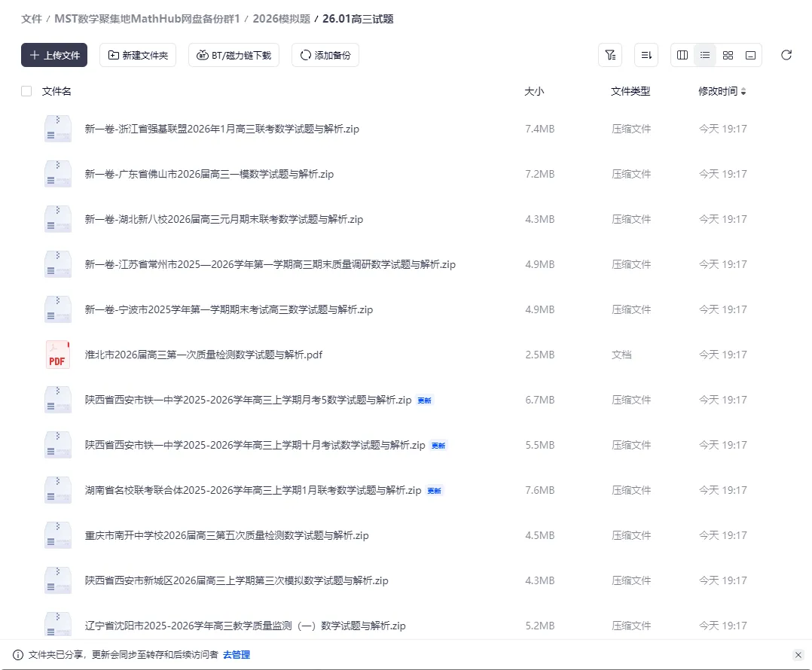
Task: Select the list view icon
Action: (705, 55)
